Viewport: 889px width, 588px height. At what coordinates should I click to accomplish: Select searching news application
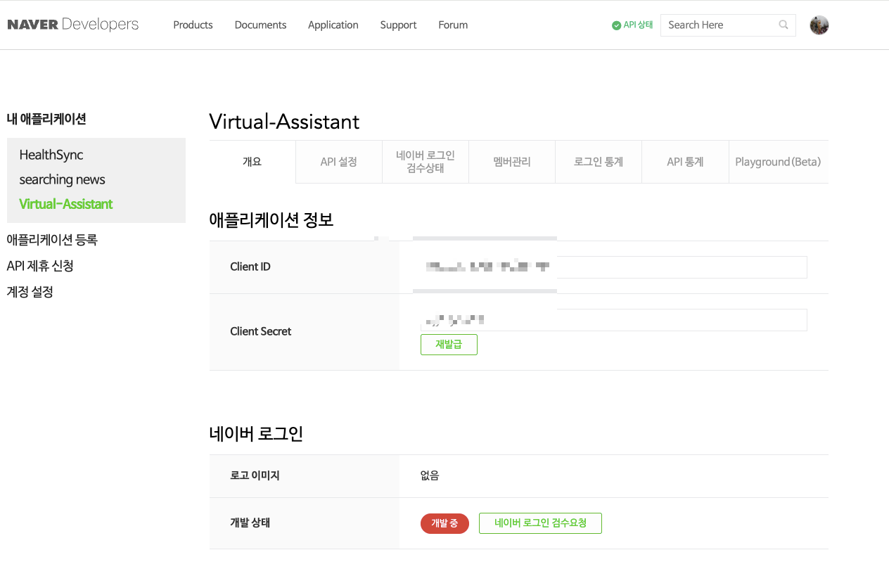click(x=62, y=179)
